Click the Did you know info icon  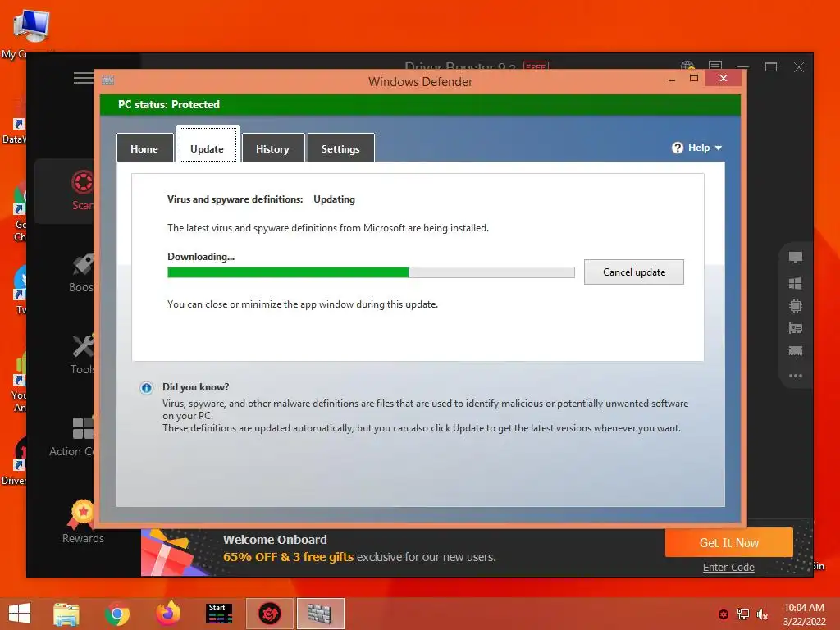click(x=146, y=388)
